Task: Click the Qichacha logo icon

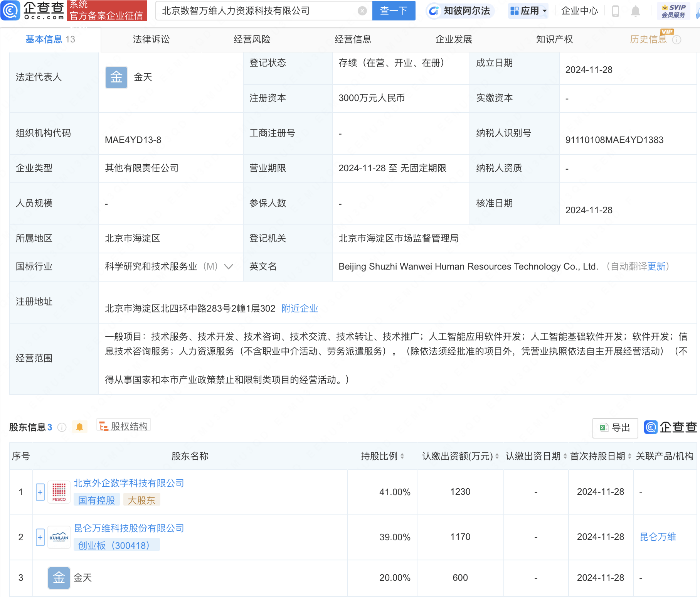Action: click(10, 10)
